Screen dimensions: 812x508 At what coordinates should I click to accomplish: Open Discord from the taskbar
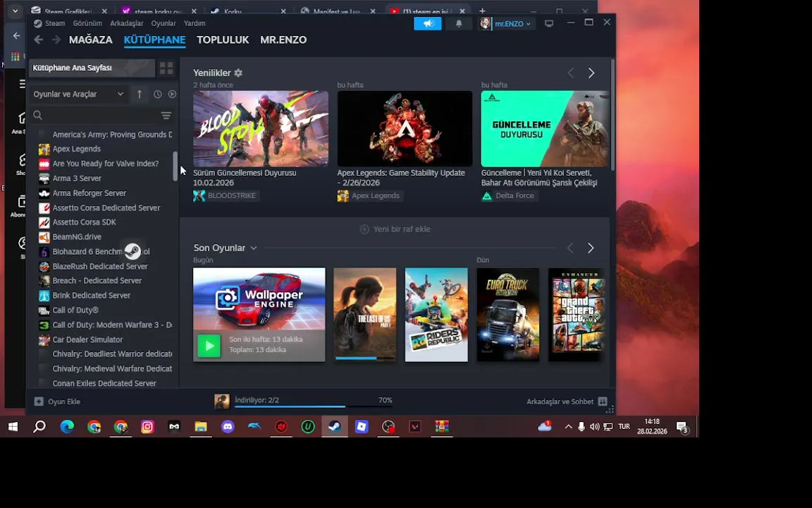click(228, 427)
